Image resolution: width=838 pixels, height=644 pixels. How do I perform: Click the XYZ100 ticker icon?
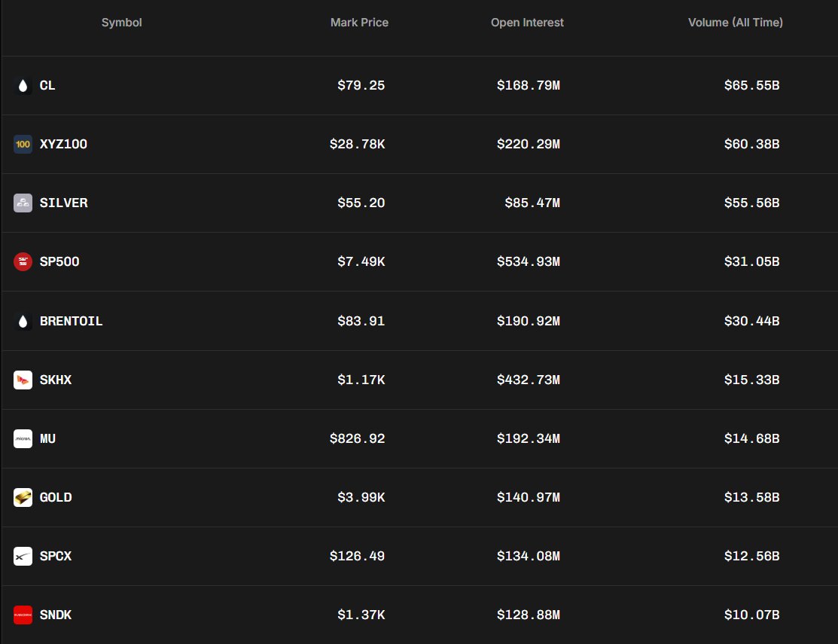click(x=23, y=145)
